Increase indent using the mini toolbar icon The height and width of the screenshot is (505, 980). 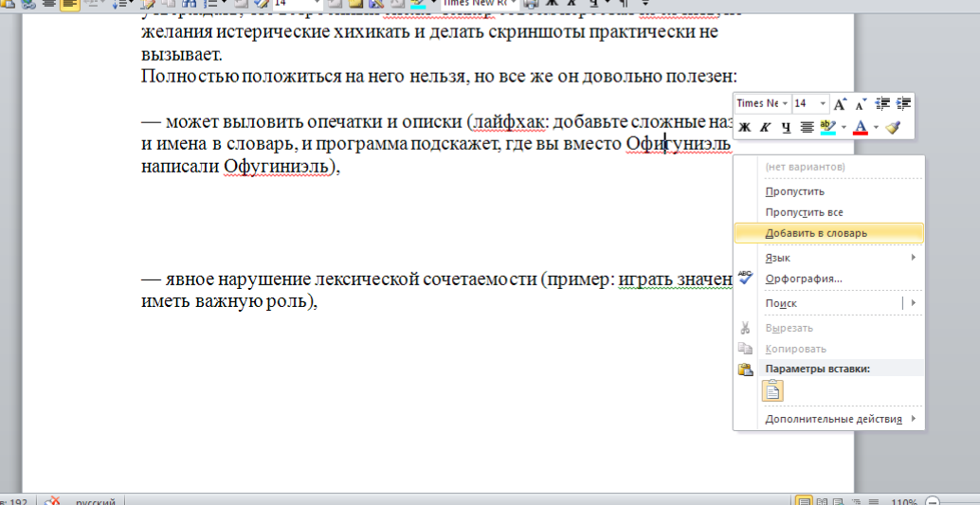point(903,103)
